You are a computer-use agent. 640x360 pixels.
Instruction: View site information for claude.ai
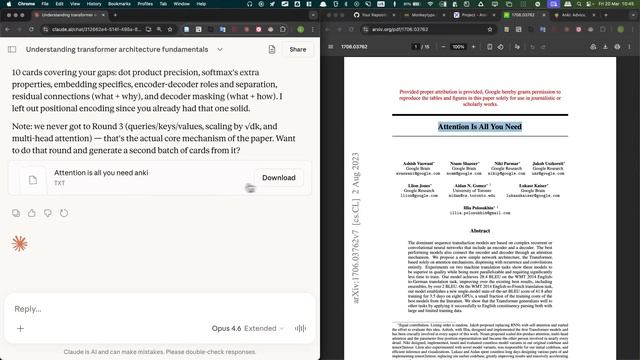(46, 29)
